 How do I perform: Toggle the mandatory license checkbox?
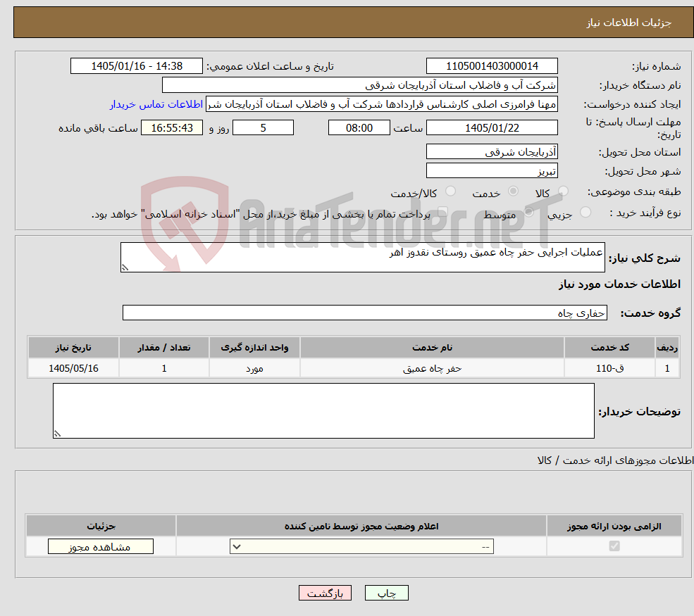tap(614, 546)
